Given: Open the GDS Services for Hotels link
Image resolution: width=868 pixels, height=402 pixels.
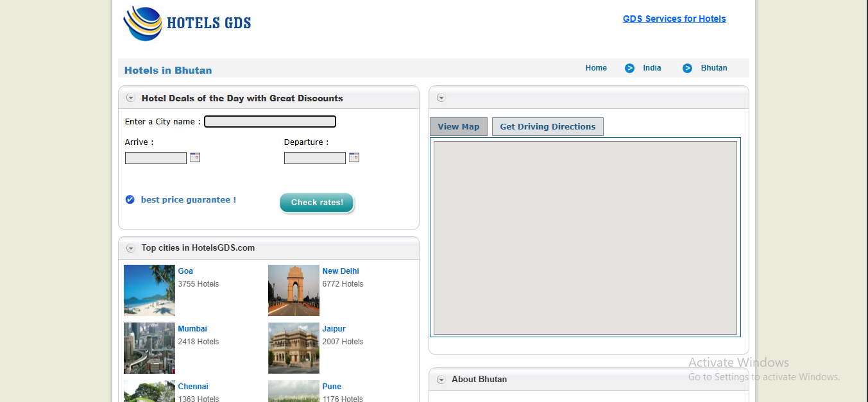Looking at the screenshot, I should 674,19.
